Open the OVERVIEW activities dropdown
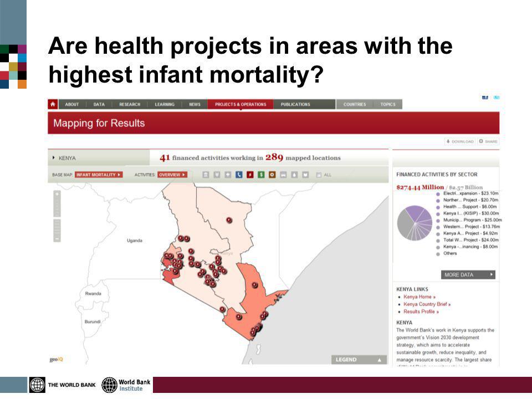532x399 pixels. pyautogui.click(x=172, y=175)
